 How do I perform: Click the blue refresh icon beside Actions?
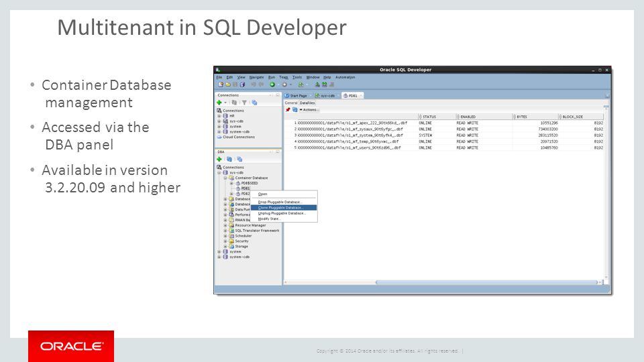(x=295, y=109)
